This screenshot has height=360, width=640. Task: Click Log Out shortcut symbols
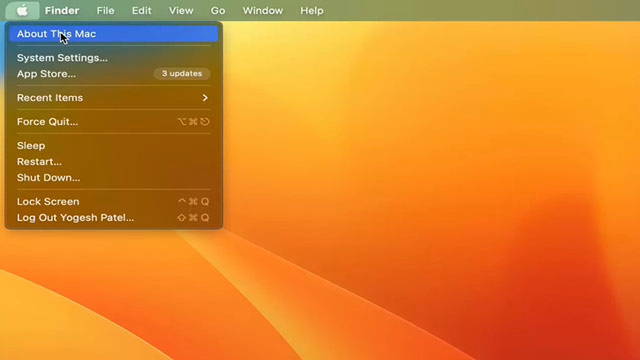193,218
